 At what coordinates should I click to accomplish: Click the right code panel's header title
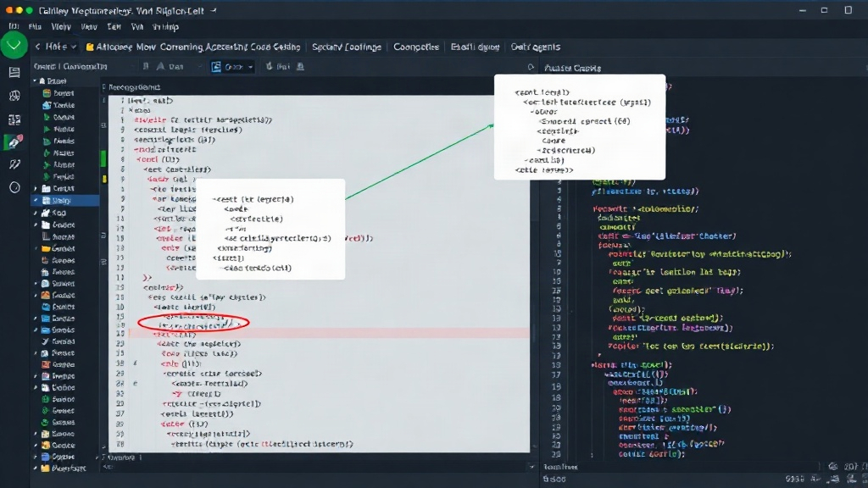(x=572, y=68)
